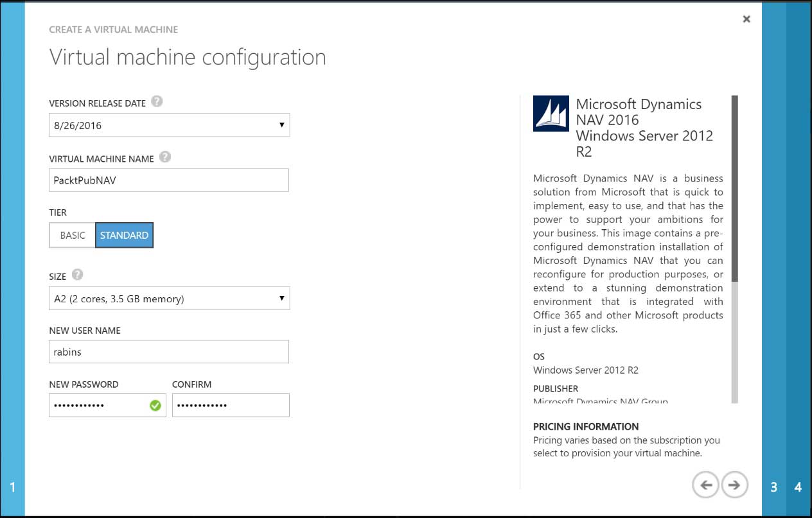Screen dimensions: 812x518
Task: Expand the A2 size options list
Action: (282, 298)
